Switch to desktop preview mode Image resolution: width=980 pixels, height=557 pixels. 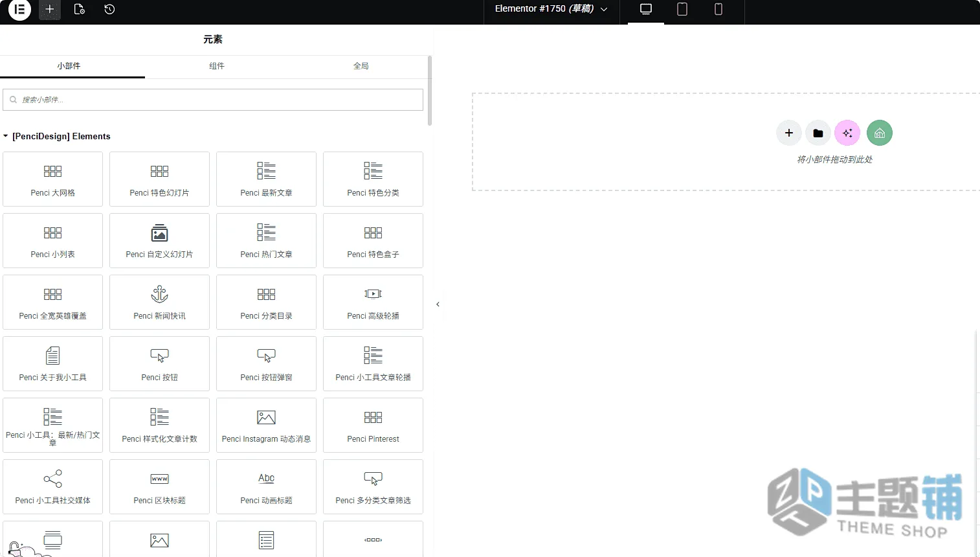pos(646,10)
